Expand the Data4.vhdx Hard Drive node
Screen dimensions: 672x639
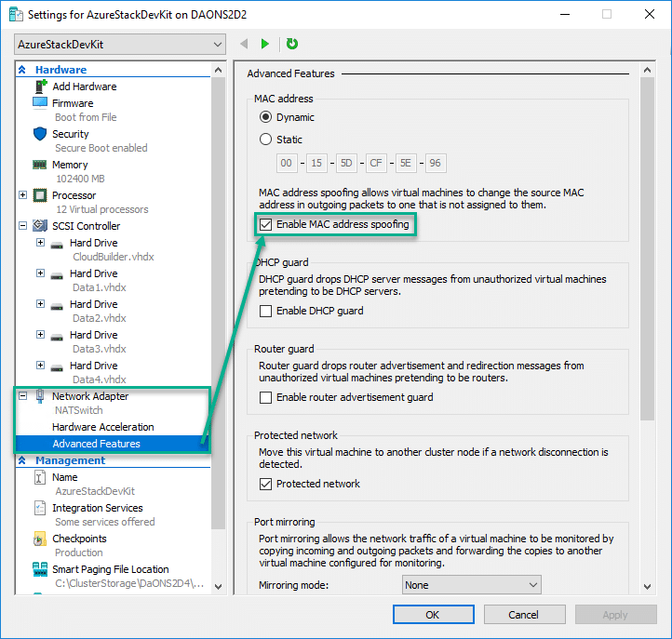(x=40, y=365)
